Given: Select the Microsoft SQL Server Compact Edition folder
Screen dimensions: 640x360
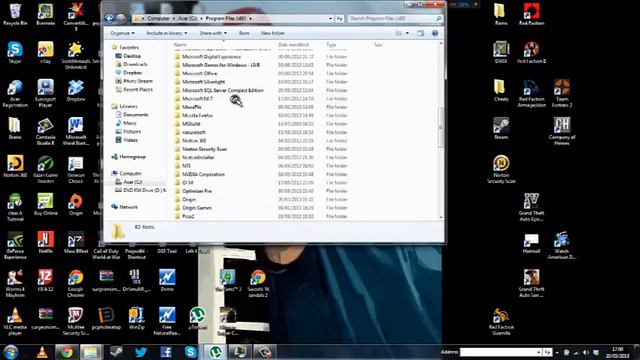Looking at the screenshot, I should (223, 90).
